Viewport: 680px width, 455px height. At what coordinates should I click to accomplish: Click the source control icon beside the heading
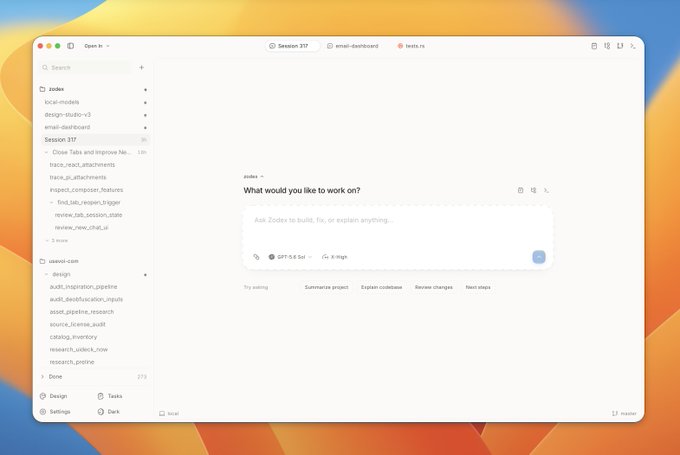point(533,190)
